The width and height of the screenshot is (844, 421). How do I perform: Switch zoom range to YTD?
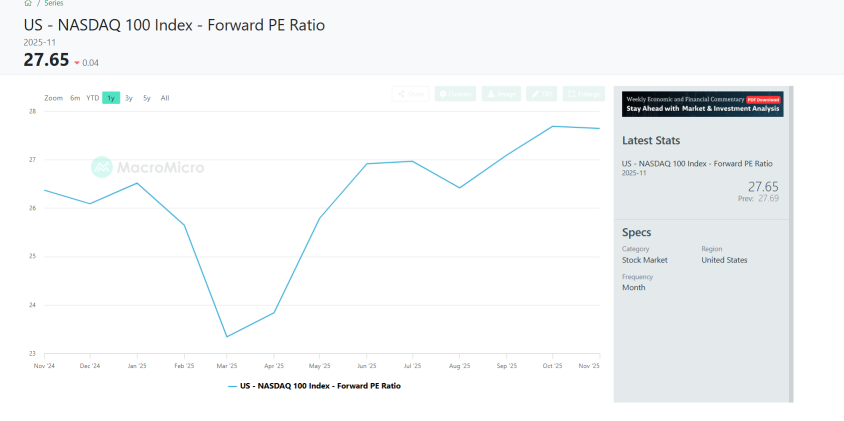(x=92, y=98)
